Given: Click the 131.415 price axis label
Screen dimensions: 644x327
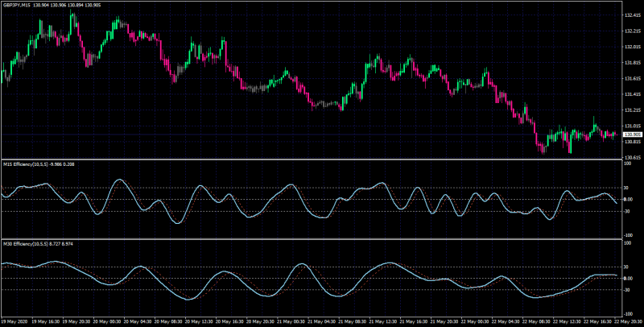Looking at the screenshot, I should 632,94.
